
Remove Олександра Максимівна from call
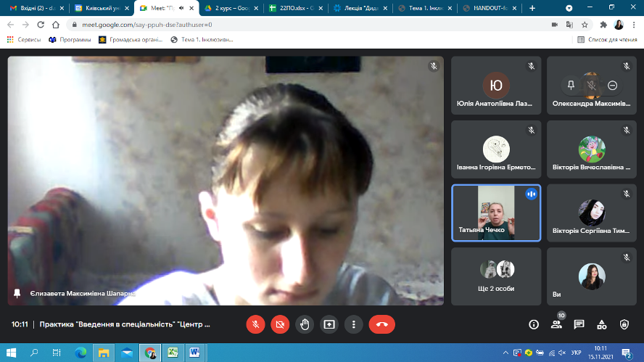[612, 85]
